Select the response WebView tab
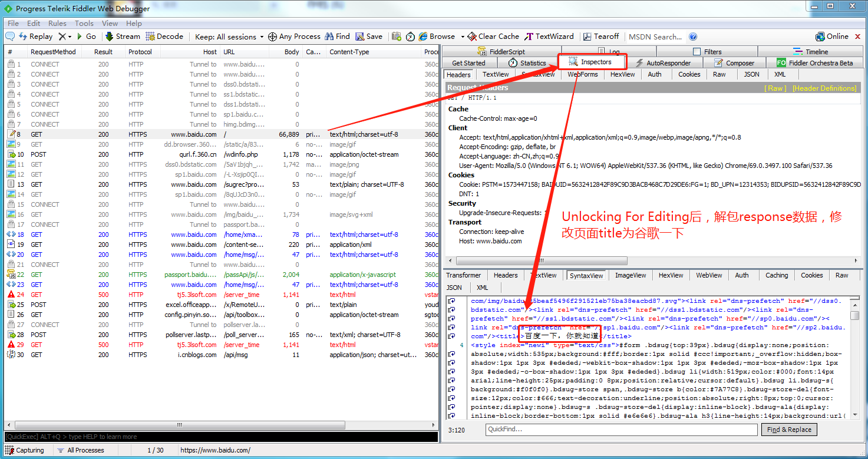Viewport: 868px width, 459px height. (x=709, y=275)
